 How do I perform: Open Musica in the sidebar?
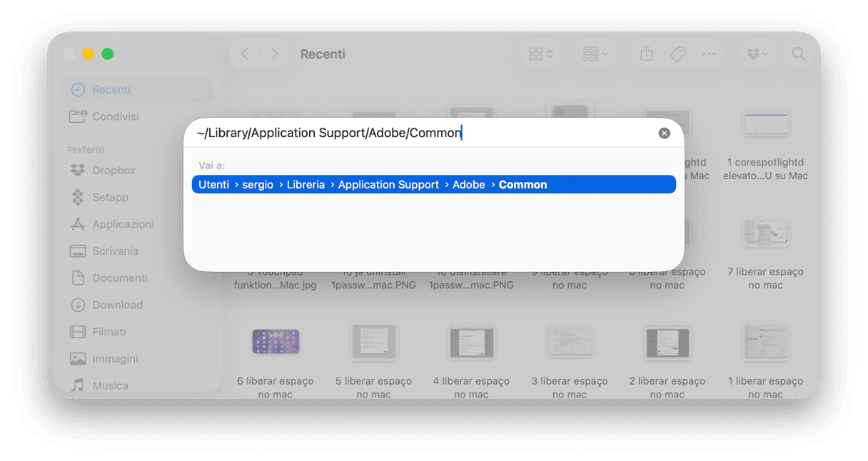point(138,385)
